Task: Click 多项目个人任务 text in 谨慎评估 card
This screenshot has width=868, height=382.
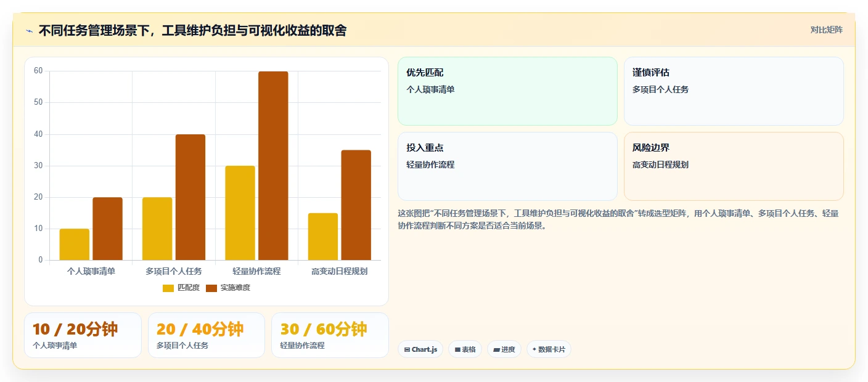Action: [660, 89]
